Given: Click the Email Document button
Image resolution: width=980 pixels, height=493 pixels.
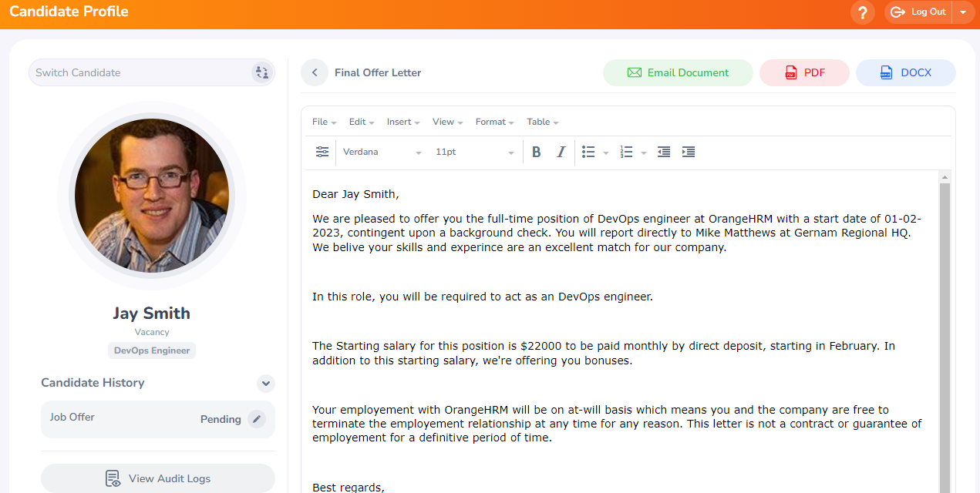Looking at the screenshot, I should click(x=678, y=72).
